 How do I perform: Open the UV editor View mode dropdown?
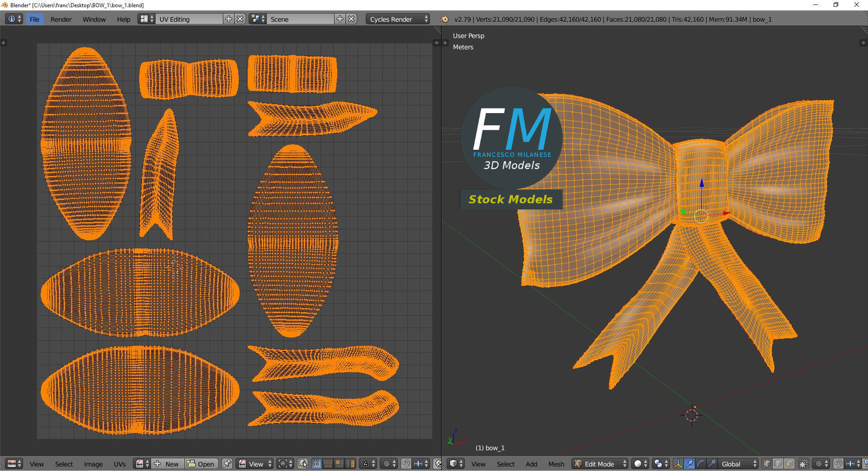click(x=255, y=464)
